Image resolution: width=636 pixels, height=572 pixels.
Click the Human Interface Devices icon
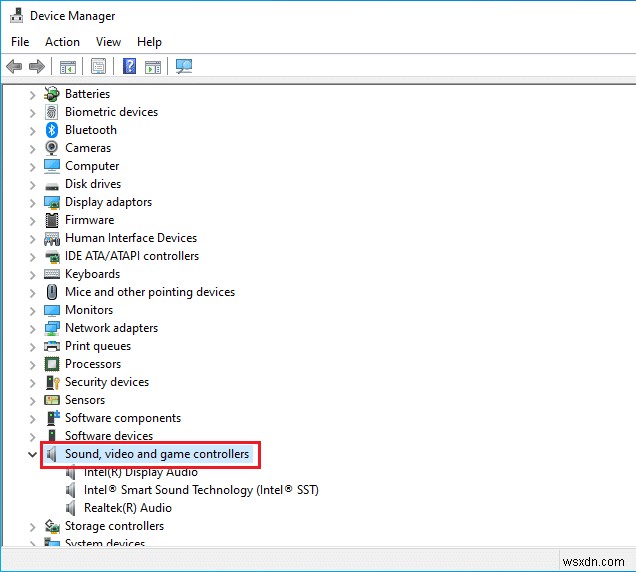pyautogui.click(x=52, y=239)
